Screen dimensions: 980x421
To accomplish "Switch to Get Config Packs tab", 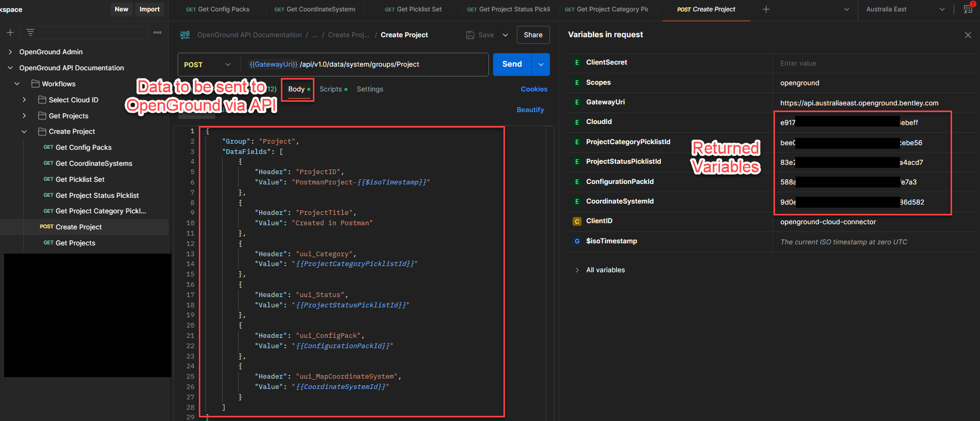I will click(x=217, y=9).
